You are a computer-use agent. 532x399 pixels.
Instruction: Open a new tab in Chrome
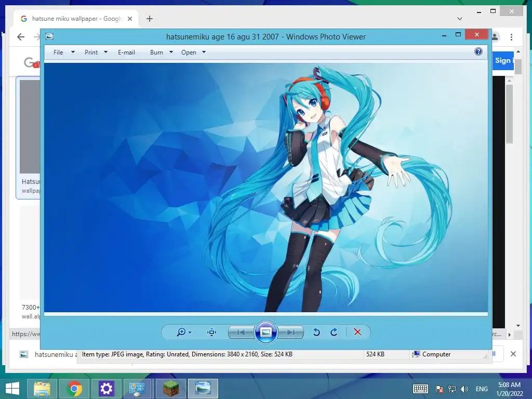point(150,19)
